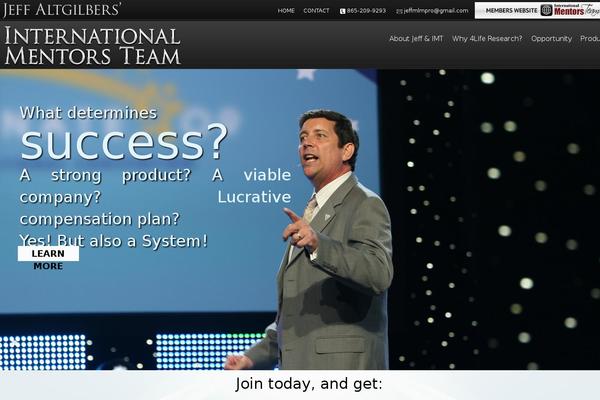Open About Jeff & IMT menu
This screenshot has width=600, height=400.
[x=416, y=39]
